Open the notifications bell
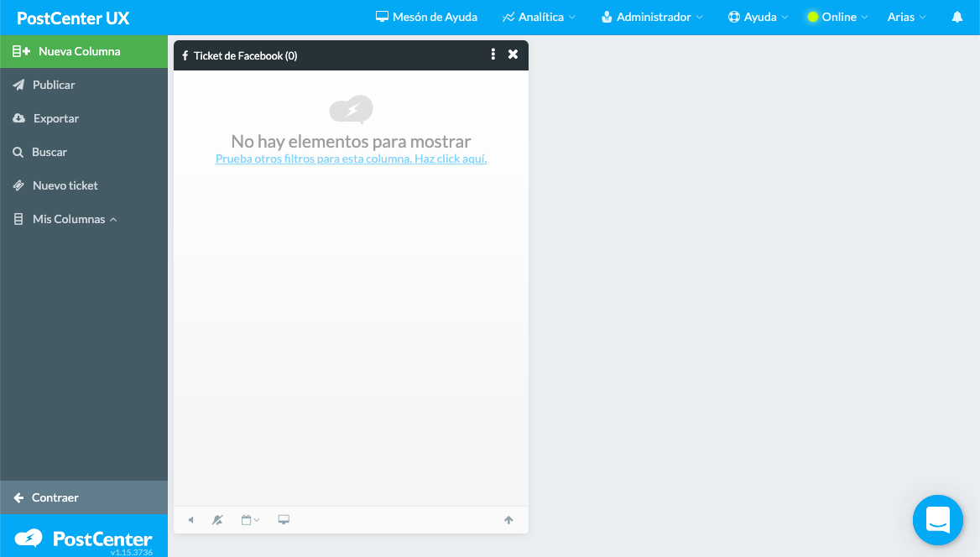The width and height of the screenshot is (980, 557). pos(957,17)
